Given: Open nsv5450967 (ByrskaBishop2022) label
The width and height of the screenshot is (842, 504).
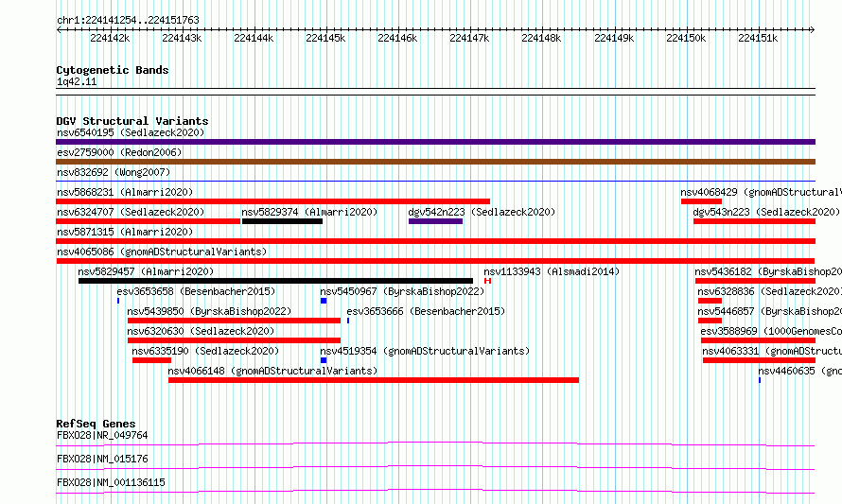Looking at the screenshot, I should click(402, 291).
